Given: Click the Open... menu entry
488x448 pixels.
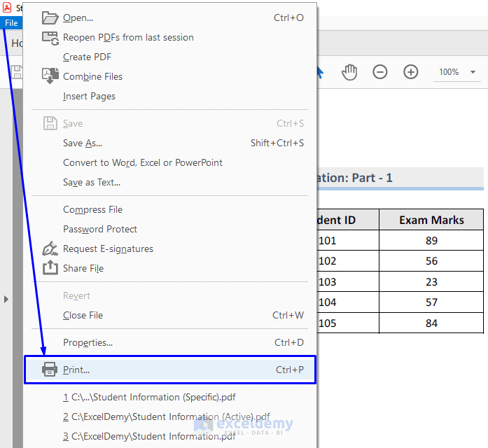Looking at the screenshot, I should [x=170, y=17].
